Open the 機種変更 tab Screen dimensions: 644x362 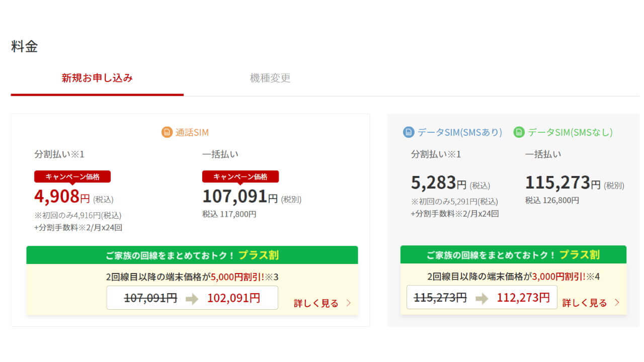click(270, 78)
